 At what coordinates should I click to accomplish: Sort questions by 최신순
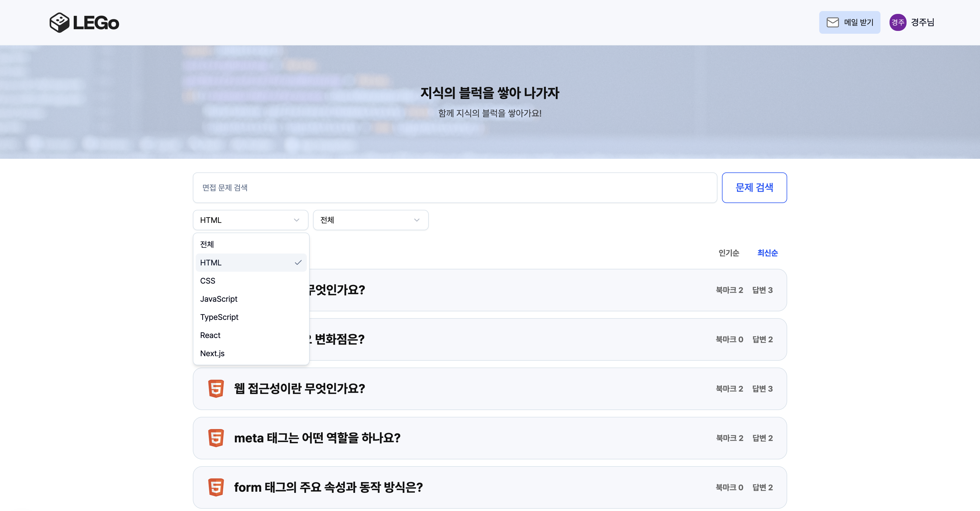pyautogui.click(x=767, y=253)
